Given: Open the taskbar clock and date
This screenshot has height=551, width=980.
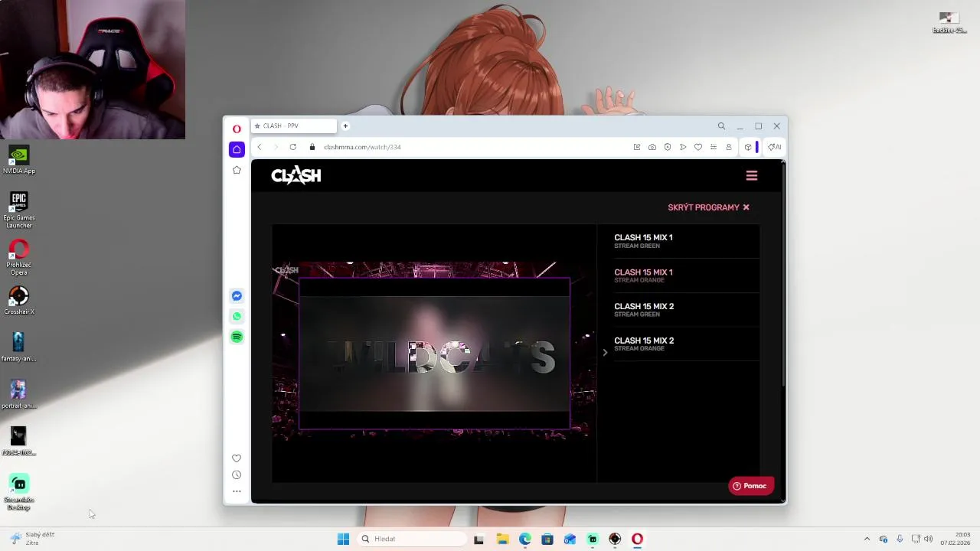Looking at the screenshot, I should click(955, 539).
